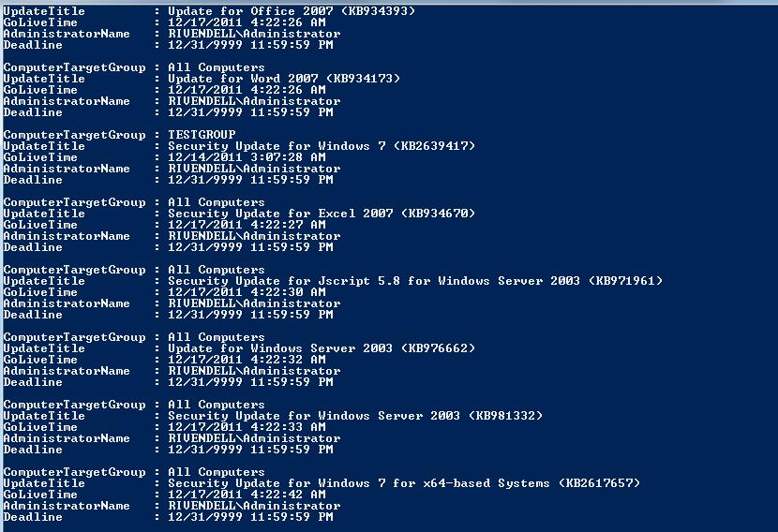
Task: Click 'Security Update for Windows Server 2003 (KB981332)'
Action: pos(355,416)
